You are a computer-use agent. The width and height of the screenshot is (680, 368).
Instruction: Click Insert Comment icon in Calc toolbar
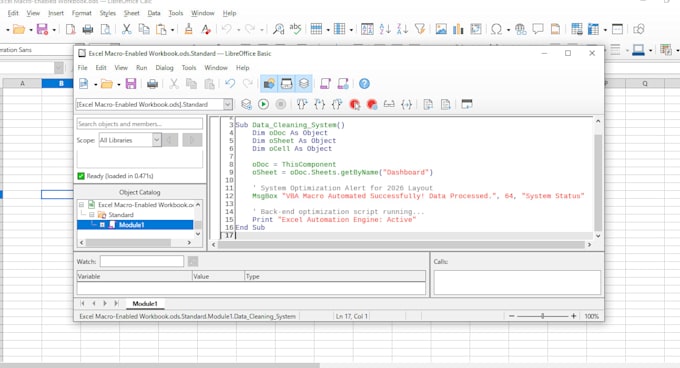tap(538, 29)
